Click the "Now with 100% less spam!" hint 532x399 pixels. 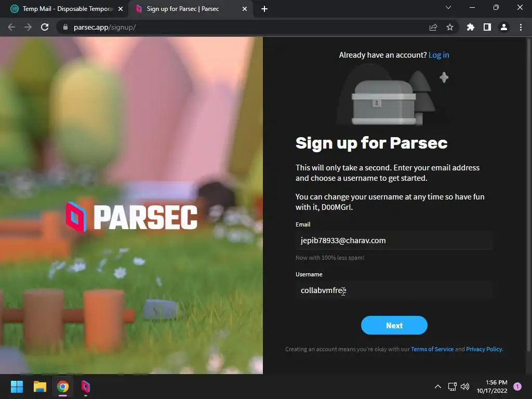click(330, 258)
